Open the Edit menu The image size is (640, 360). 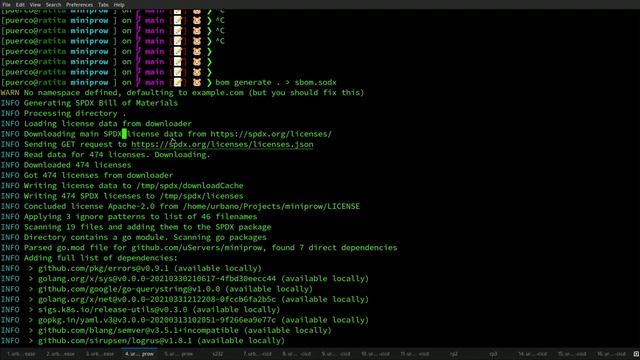pos(20,4)
